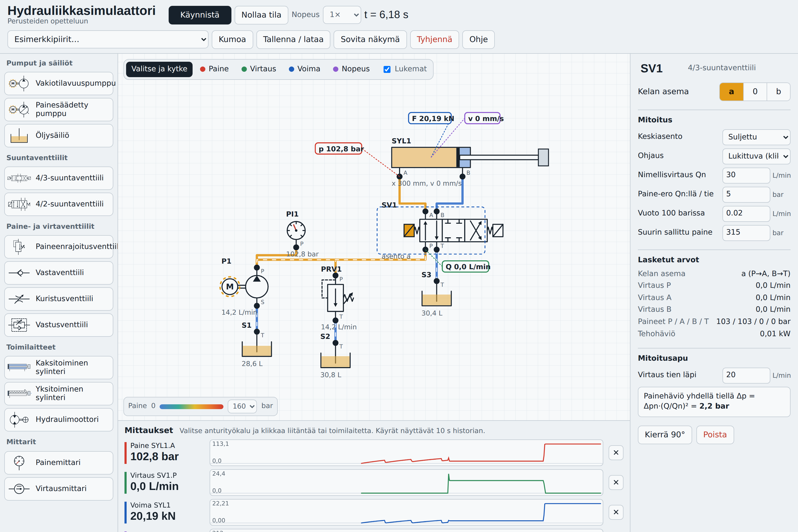
Task: Set Kelan asema to position a
Action: [x=731, y=92]
